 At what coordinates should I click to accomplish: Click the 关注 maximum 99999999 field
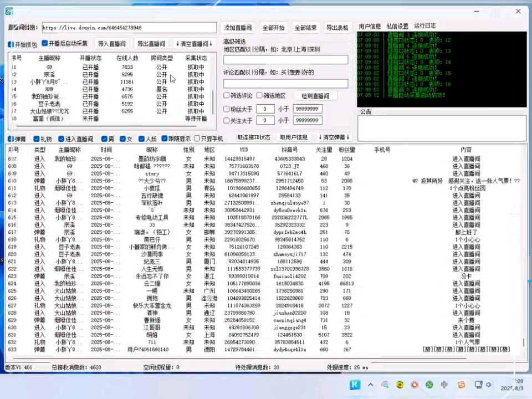point(308,120)
